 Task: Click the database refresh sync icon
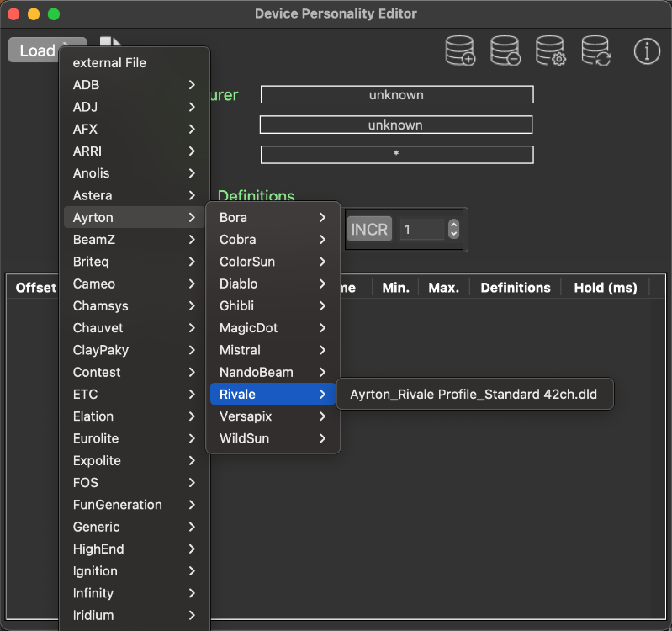click(595, 51)
